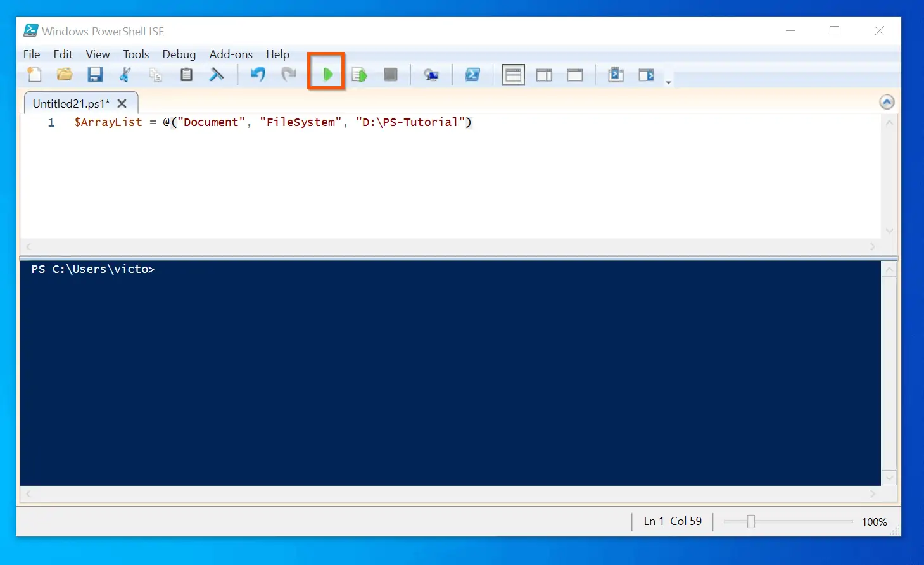
Task: Expand toolbar overflow options arrow
Action: coord(668,81)
